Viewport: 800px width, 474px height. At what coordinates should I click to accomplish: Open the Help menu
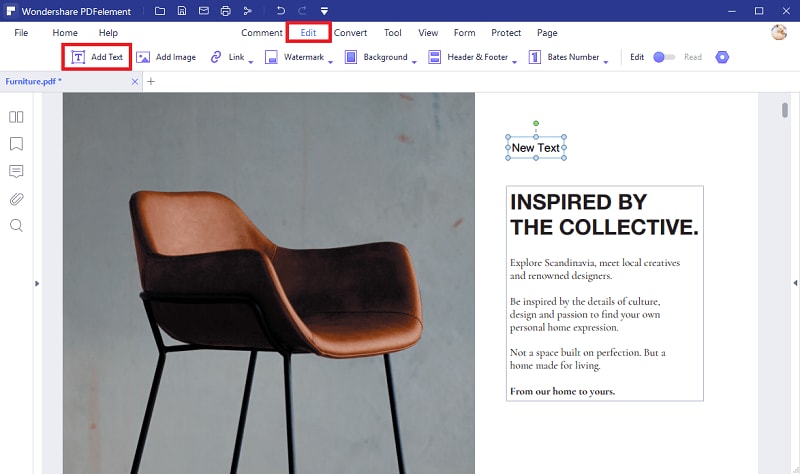[108, 33]
